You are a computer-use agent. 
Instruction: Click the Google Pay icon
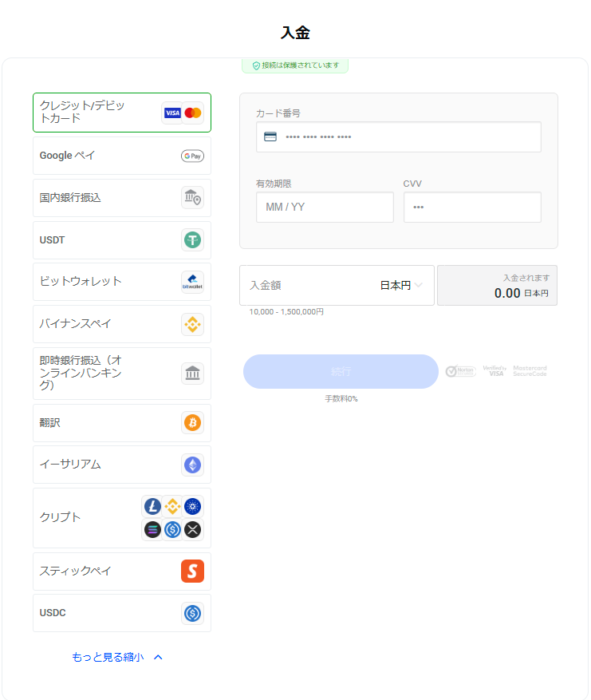tap(191, 155)
